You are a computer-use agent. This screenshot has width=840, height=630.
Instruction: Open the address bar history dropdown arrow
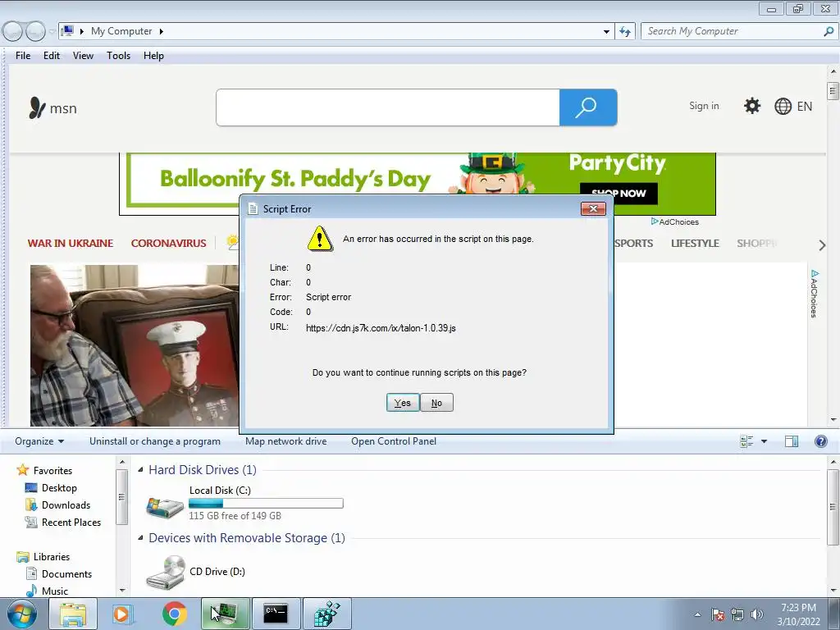click(x=606, y=32)
